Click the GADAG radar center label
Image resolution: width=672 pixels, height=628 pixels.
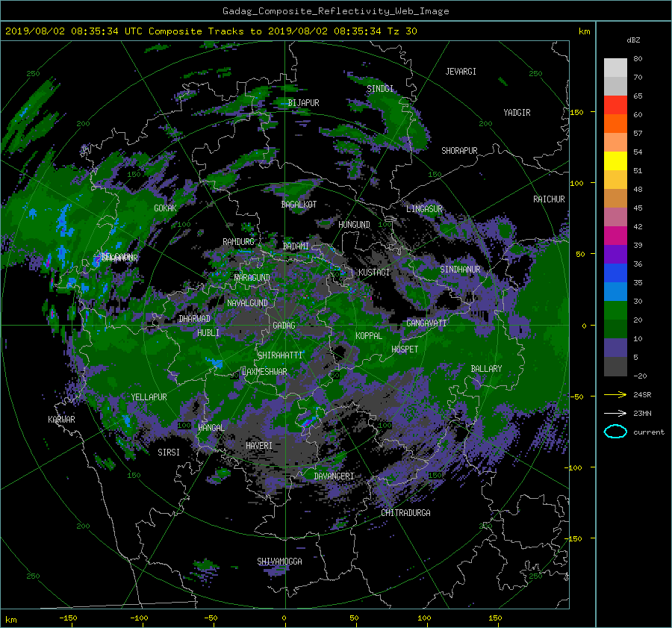pyautogui.click(x=284, y=326)
